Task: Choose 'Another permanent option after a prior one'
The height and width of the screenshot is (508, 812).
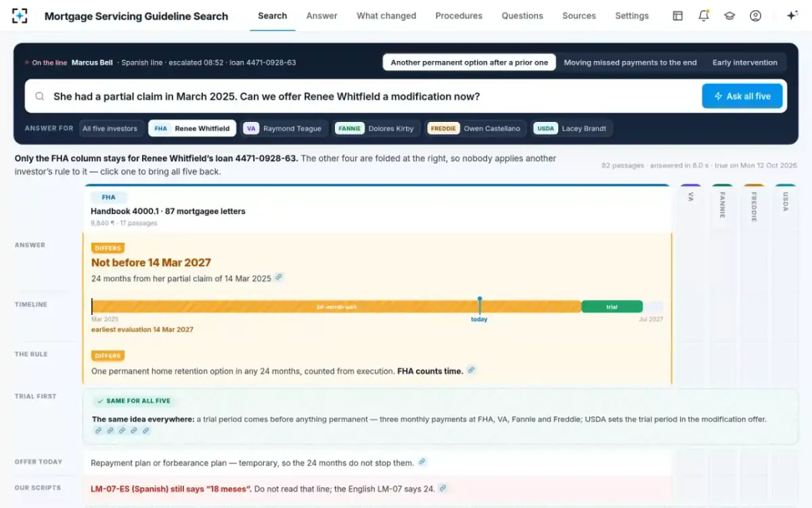Action: coord(470,62)
